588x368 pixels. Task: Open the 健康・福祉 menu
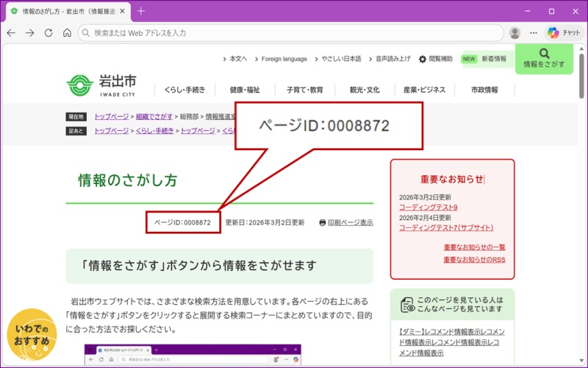[245, 90]
